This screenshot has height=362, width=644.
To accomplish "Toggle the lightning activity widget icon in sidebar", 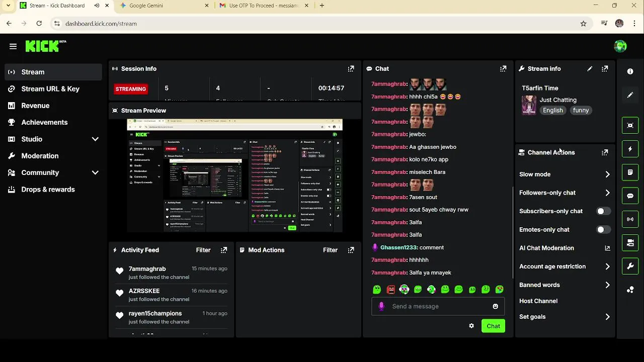I will coord(630,149).
